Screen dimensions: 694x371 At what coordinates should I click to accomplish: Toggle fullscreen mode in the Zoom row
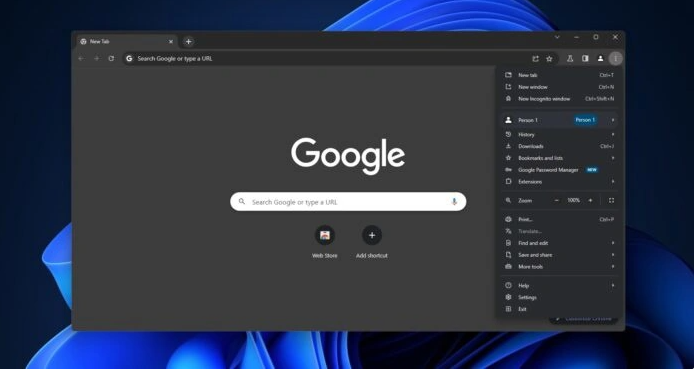tap(611, 201)
